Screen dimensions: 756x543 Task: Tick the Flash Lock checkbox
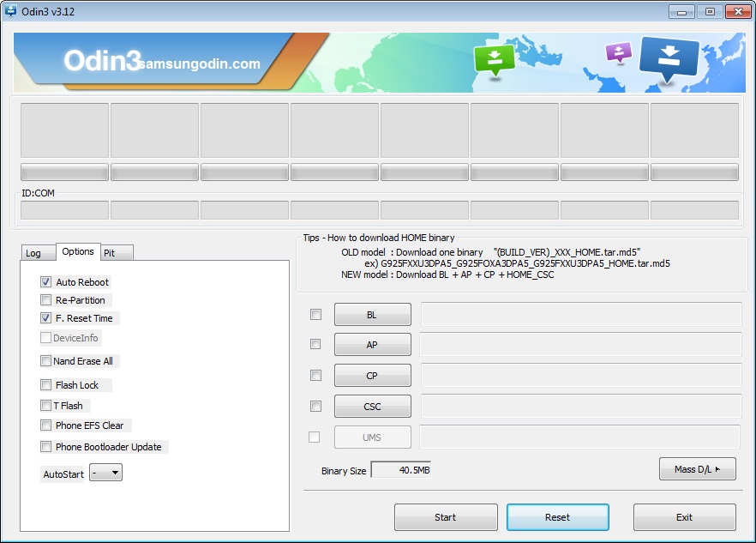point(45,384)
